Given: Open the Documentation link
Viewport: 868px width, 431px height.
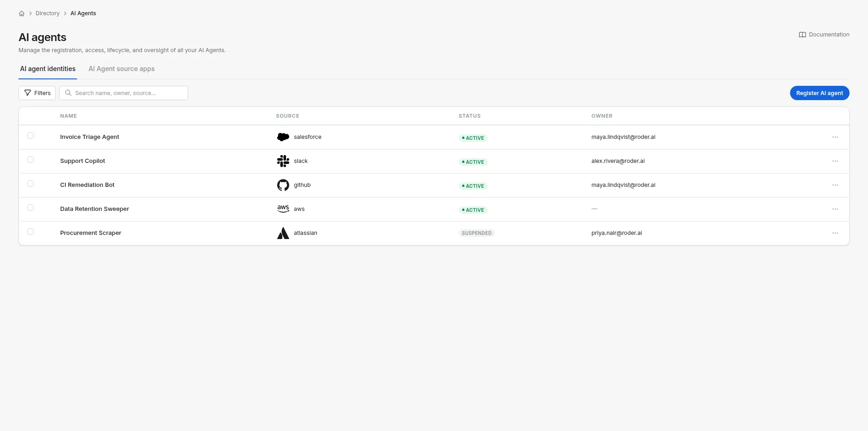Looking at the screenshot, I should point(824,35).
